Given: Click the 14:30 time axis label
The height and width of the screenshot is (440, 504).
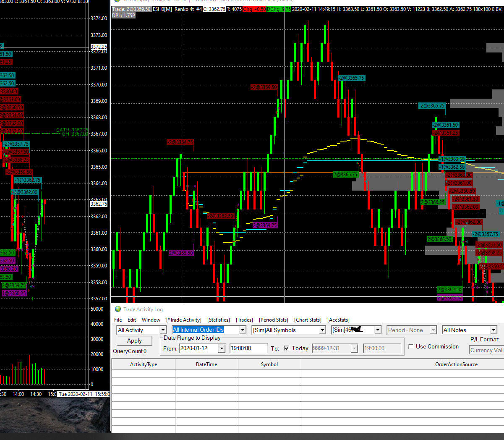Looking at the screenshot, I should [x=36, y=394].
